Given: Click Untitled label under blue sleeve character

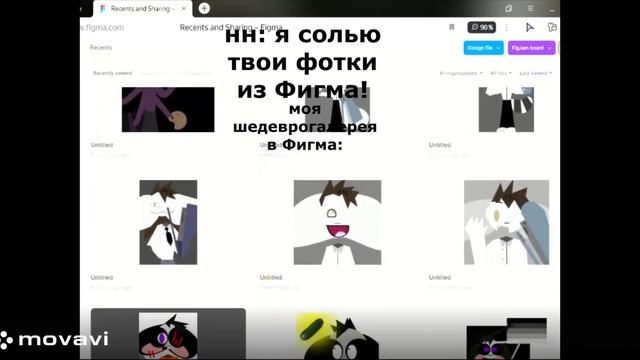Looking at the screenshot, I should pyautogui.click(x=440, y=277).
